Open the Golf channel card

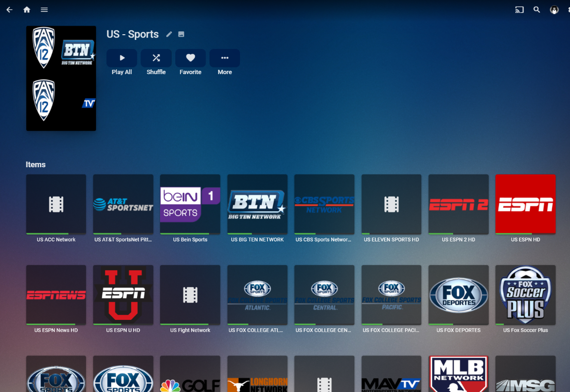(190, 374)
